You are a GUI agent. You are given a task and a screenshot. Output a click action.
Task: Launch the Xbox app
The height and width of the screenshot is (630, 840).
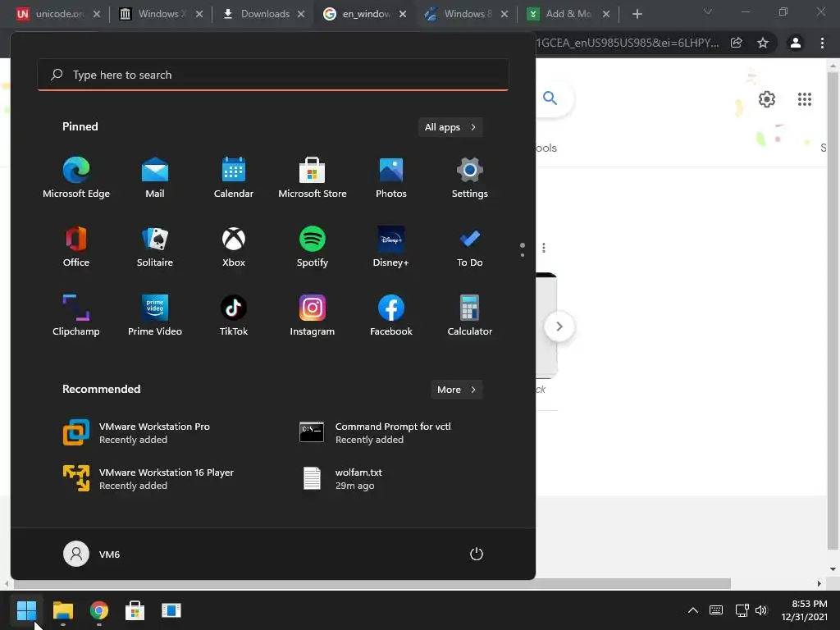pyautogui.click(x=234, y=246)
